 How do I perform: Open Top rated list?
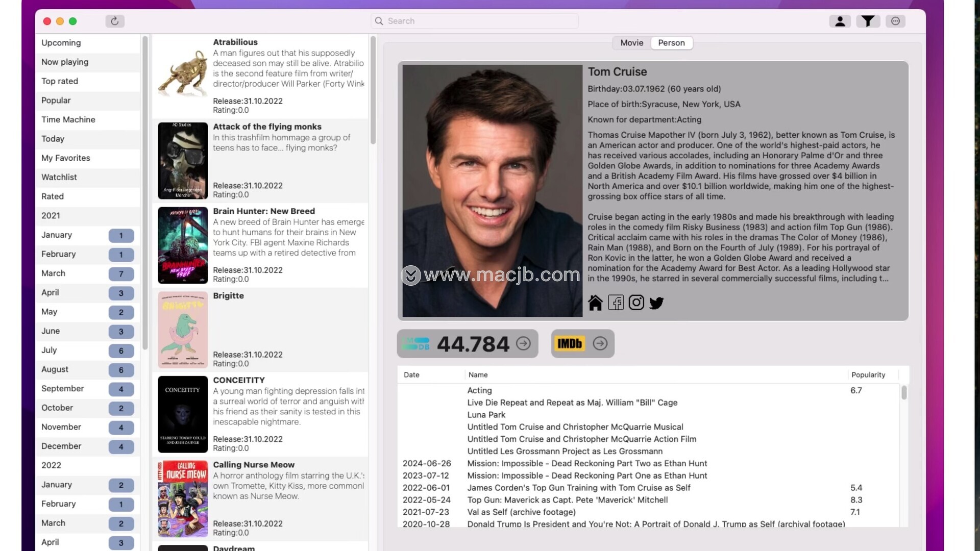pos(88,81)
